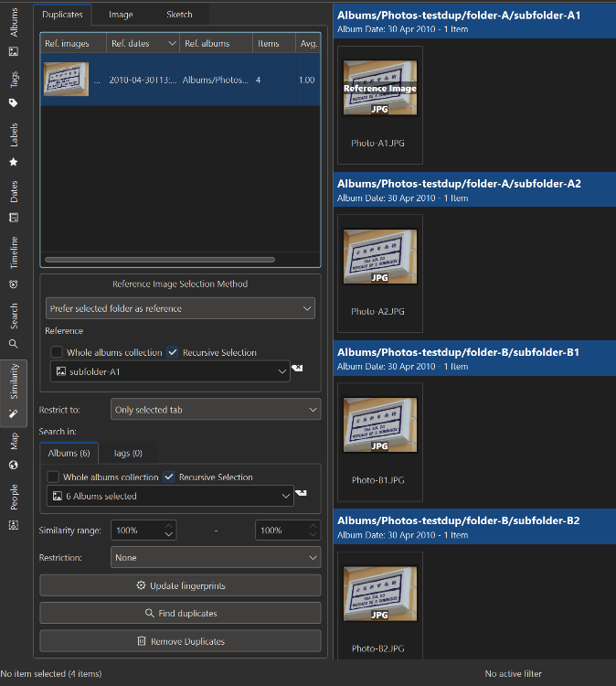Viewport: 616px width, 686px height.
Task: Open the Restriction None dropdown
Action: 215,557
